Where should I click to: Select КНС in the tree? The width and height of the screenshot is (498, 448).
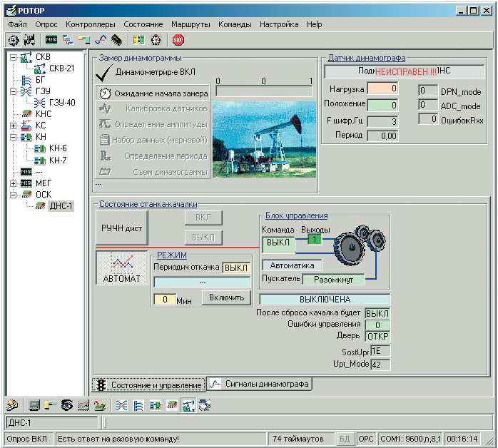click(x=44, y=114)
